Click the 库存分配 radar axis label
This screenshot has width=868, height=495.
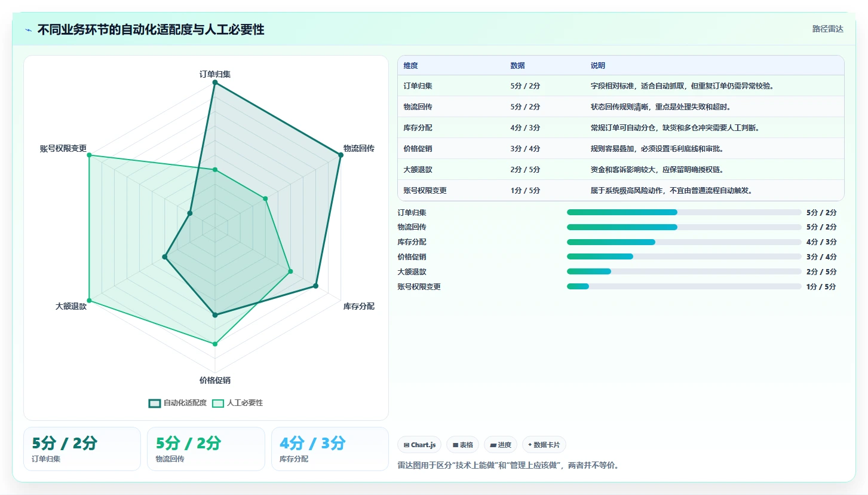point(359,306)
